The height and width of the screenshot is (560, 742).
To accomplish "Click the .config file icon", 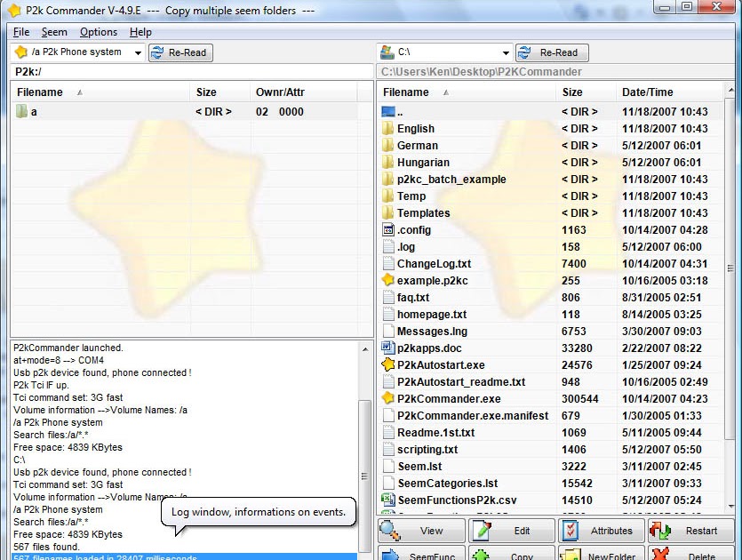I will click(x=388, y=229).
